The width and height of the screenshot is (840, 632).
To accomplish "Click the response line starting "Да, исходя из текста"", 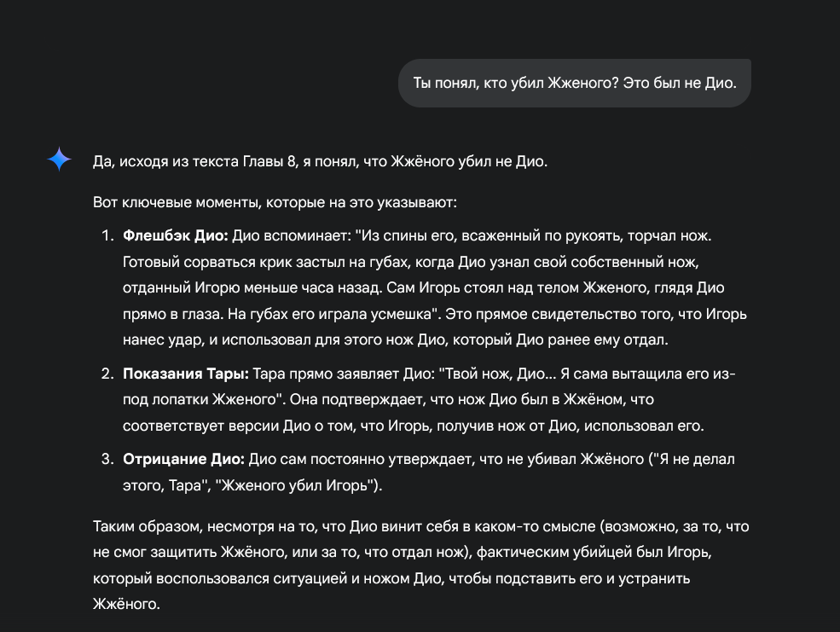I will (x=320, y=161).
